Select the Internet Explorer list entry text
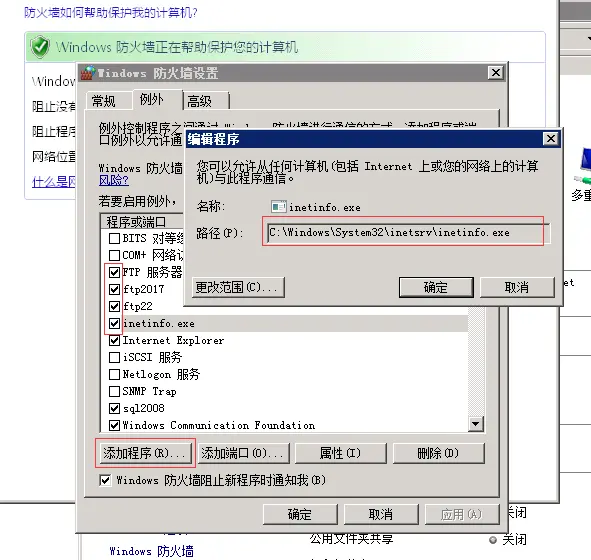 coord(173,340)
